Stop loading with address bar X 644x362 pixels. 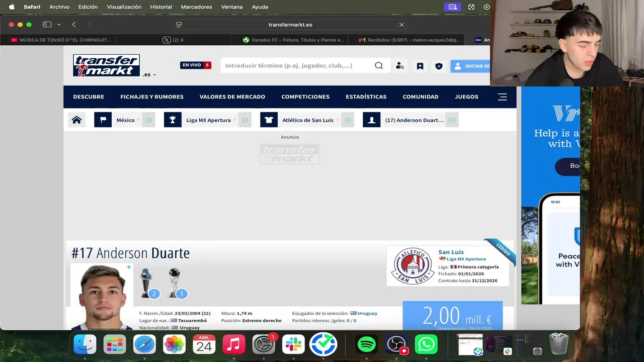tap(401, 25)
